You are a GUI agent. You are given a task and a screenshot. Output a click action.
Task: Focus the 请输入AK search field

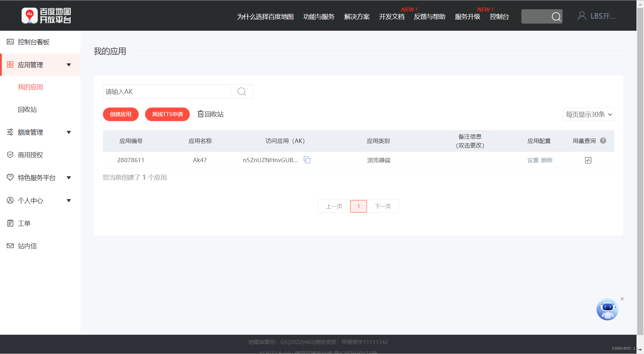click(167, 91)
